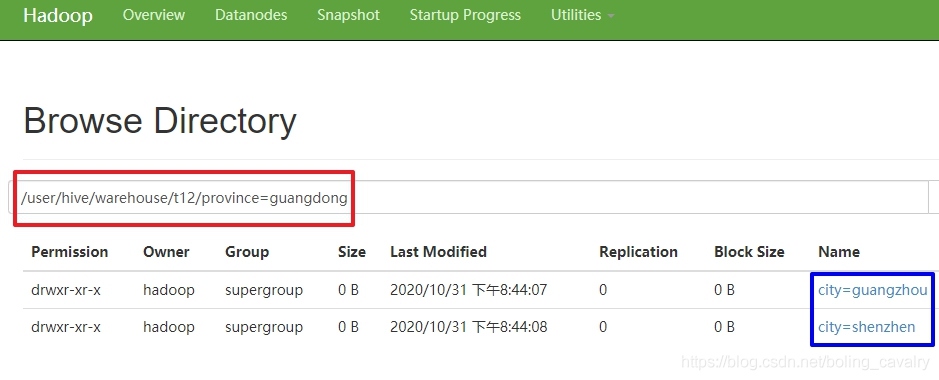Select the Last Modified column header

[438, 252]
